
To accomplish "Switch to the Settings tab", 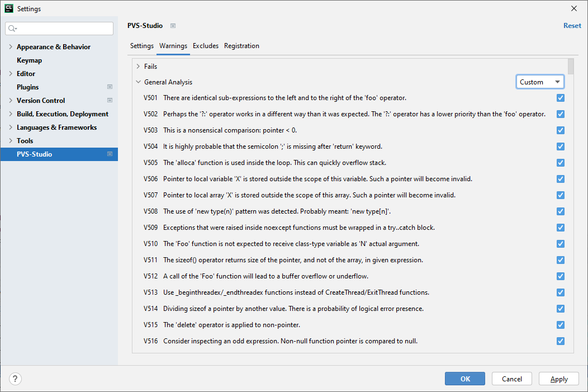I will pos(142,46).
